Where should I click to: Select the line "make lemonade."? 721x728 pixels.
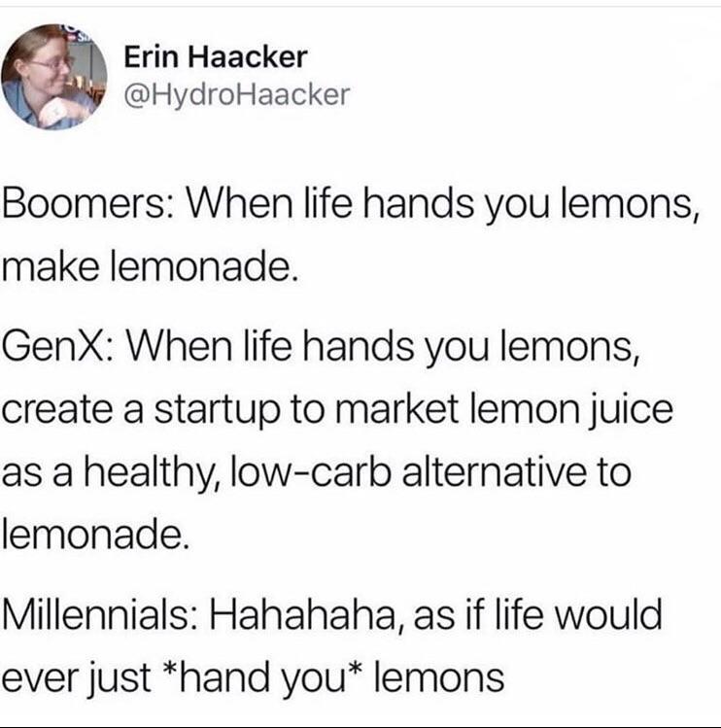(150, 266)
